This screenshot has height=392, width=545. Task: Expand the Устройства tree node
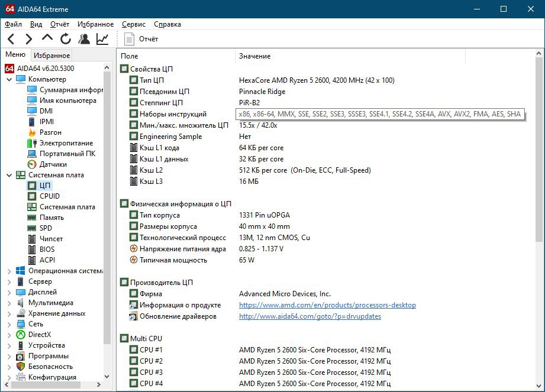tap(9, 346)
